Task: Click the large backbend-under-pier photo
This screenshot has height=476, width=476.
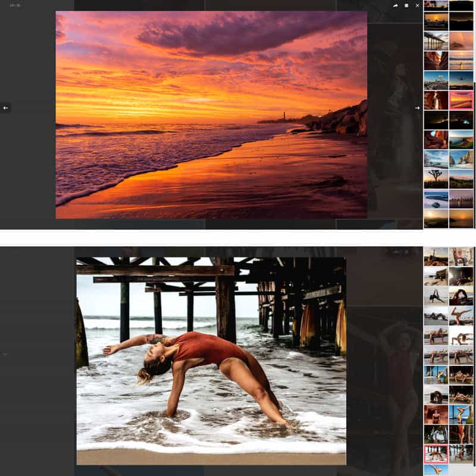Action: (x=211, y=361)
